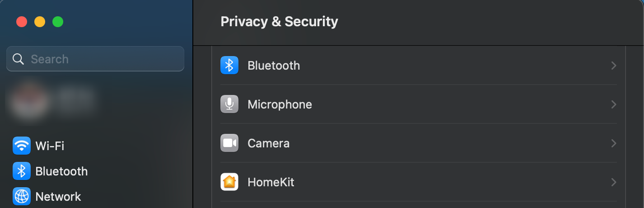The image size is (644, 208).
Task: Open the Camera privacy settings label
Action: [x=269, y=143]
